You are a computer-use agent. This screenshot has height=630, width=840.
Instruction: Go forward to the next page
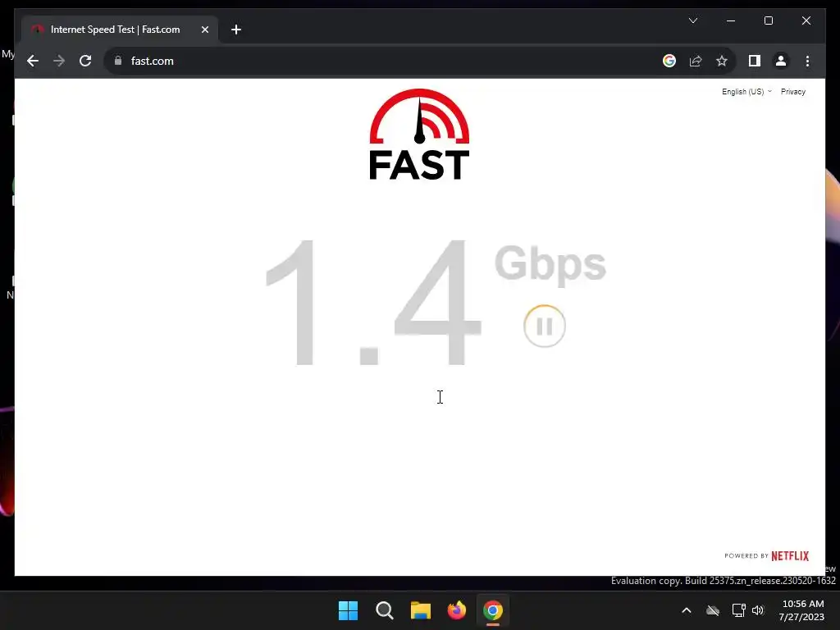59,61
